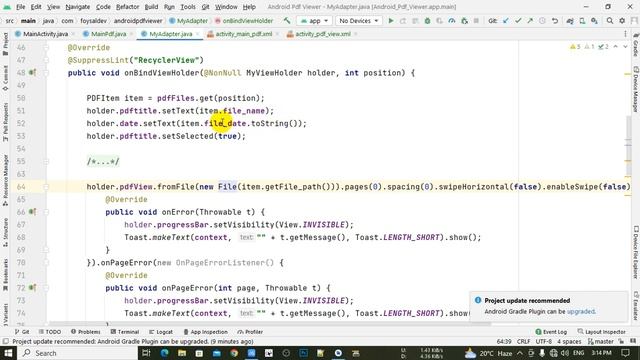
Task: Toggle read-only lock icon in status bar
Action: pyautogui.click(x=621, y=341)
